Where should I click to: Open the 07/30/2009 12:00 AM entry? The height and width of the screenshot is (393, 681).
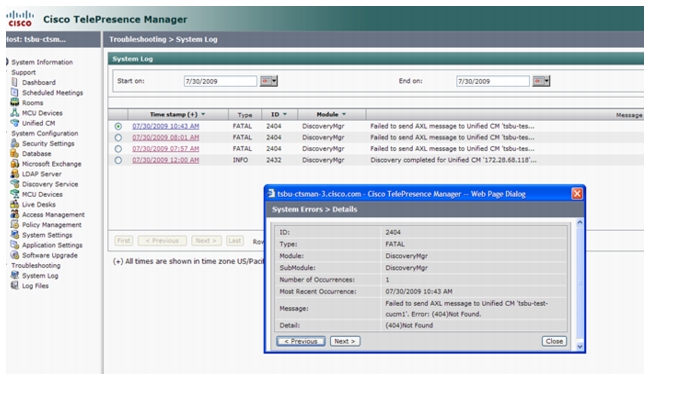point(165,160)
